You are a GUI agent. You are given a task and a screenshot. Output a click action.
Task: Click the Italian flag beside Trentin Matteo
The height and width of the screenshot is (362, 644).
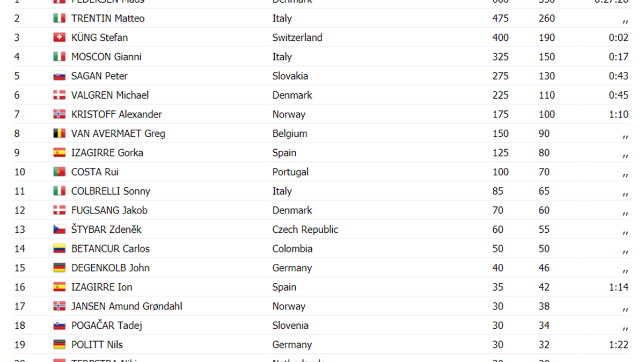[59, 19]
